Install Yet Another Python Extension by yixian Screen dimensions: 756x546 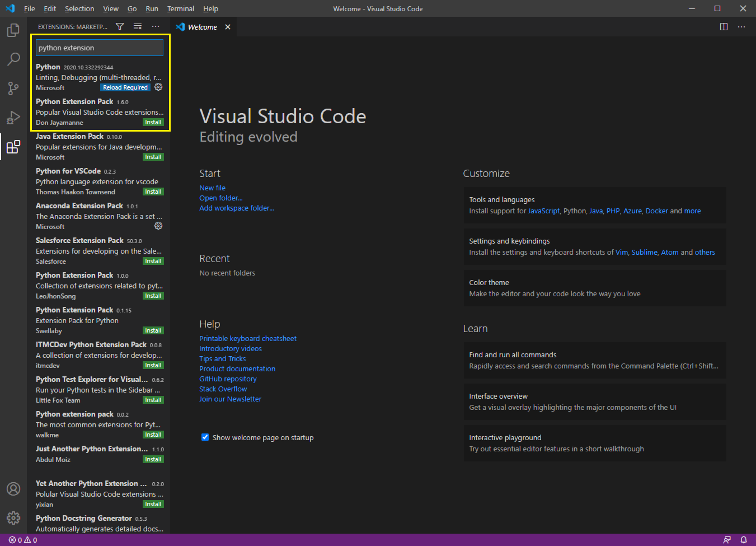tap(153, 504)
